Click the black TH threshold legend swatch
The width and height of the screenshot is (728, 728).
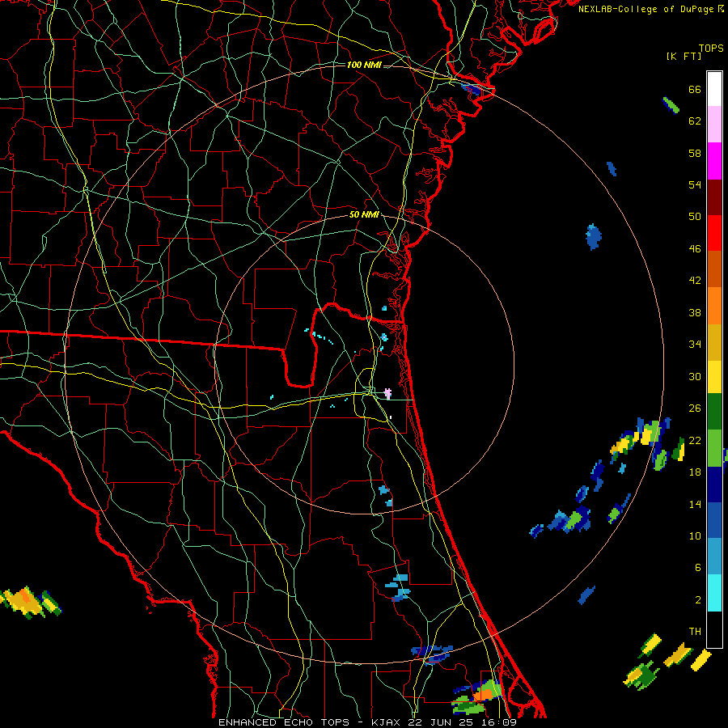[714, 629]
